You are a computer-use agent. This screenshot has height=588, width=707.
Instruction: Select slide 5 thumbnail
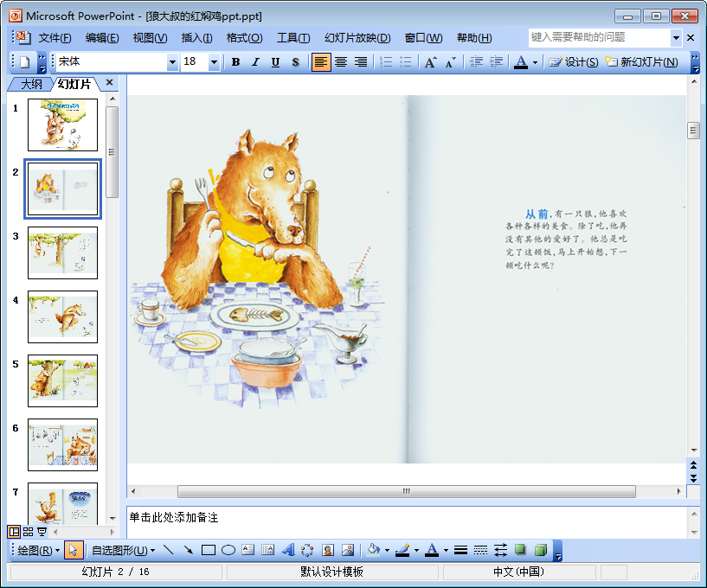coord(62,380)
